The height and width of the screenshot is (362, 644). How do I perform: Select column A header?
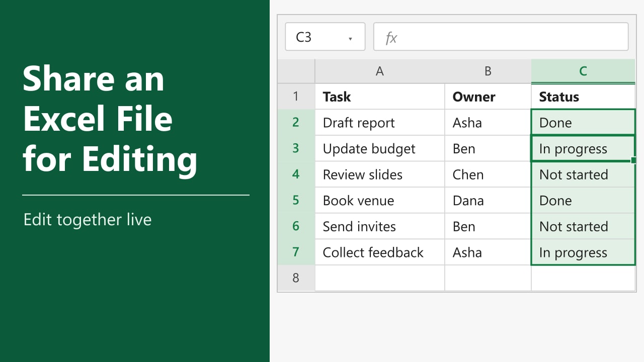[380, 71]
